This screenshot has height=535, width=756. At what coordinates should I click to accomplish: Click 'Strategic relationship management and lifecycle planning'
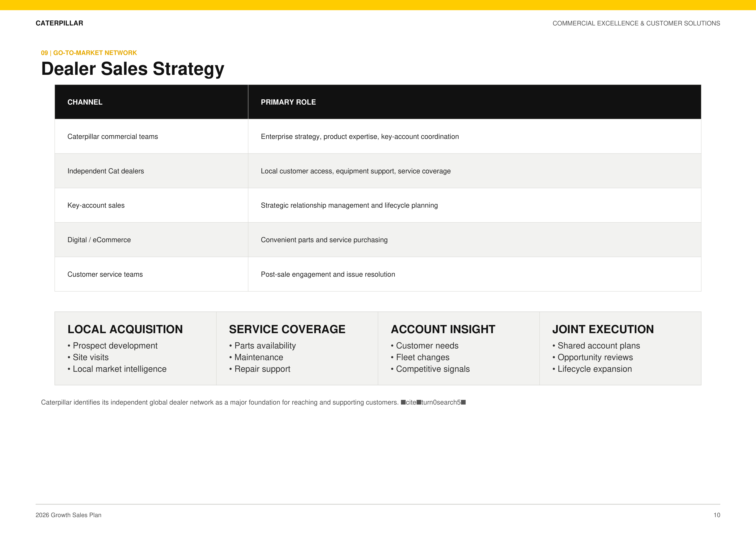(349, 206)
